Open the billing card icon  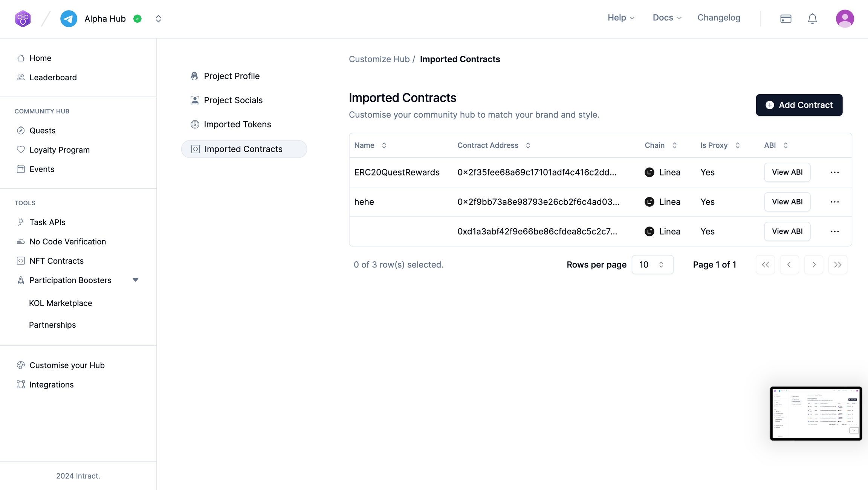tap(785, 18)
